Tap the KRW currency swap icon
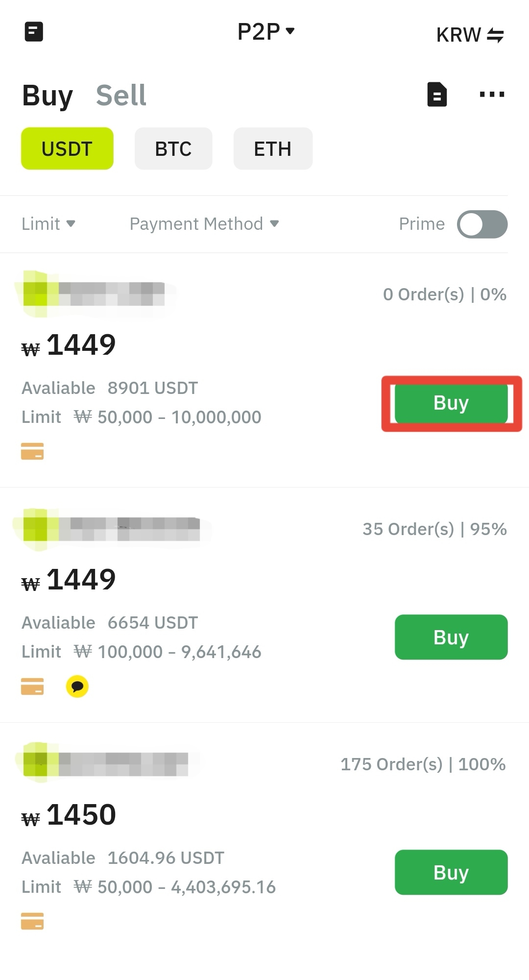 point(495,35)
